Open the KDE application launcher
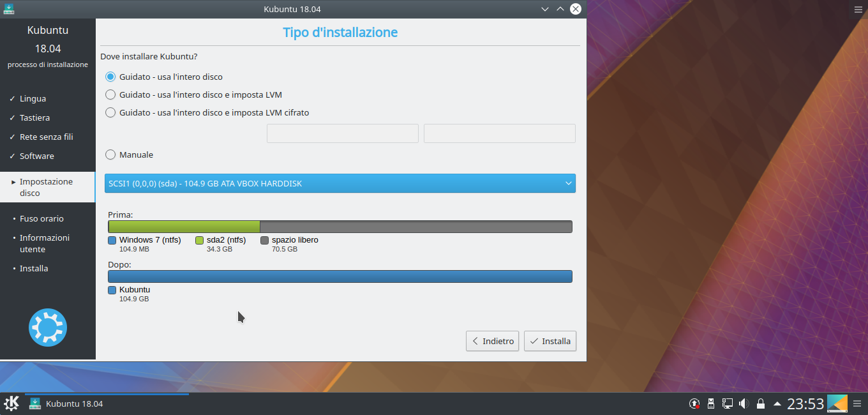The image size is (868, 415). click(11, 404)
